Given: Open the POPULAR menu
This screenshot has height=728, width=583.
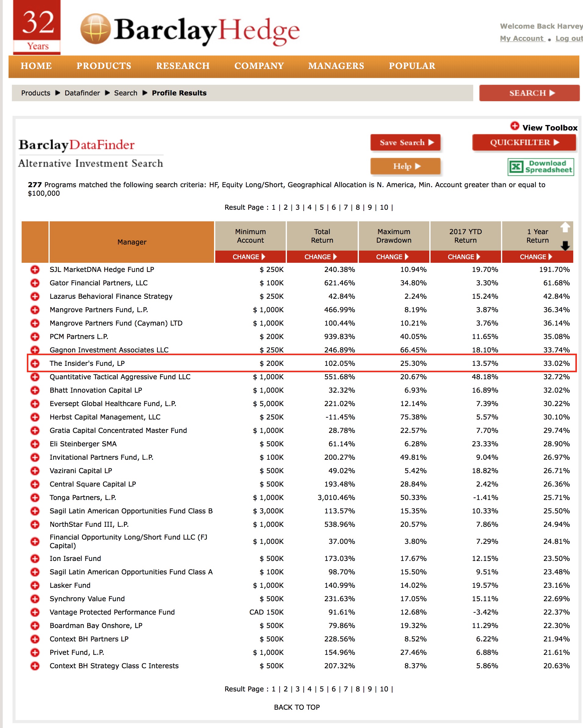Looking at the screenshot, I should (412, 66).
